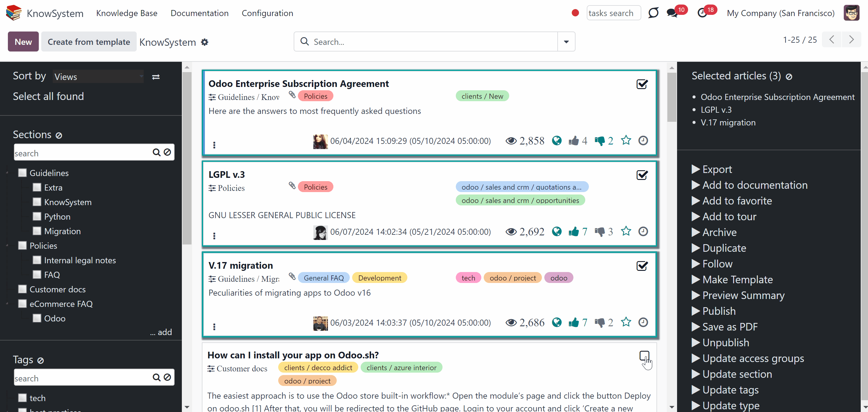
Task: Click the left sidebar vertical scrollbar thumb
Action: [187, 158]
